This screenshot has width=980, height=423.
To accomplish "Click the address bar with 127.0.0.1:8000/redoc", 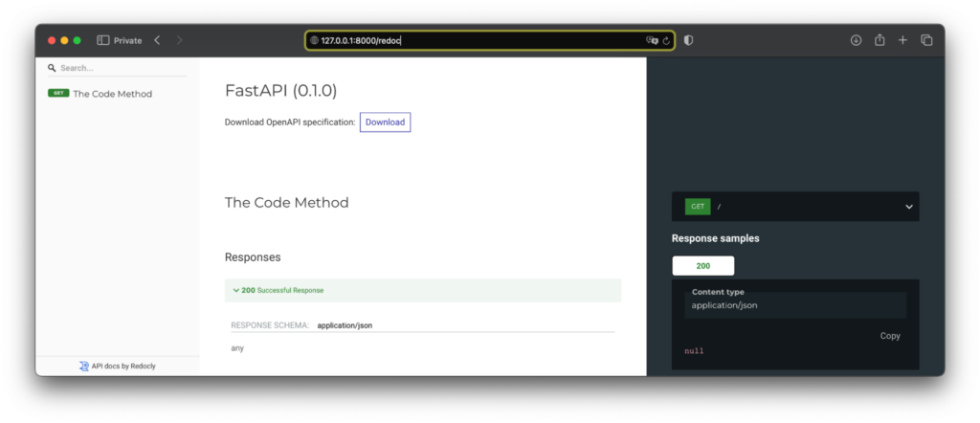I will tap(490, 40).
